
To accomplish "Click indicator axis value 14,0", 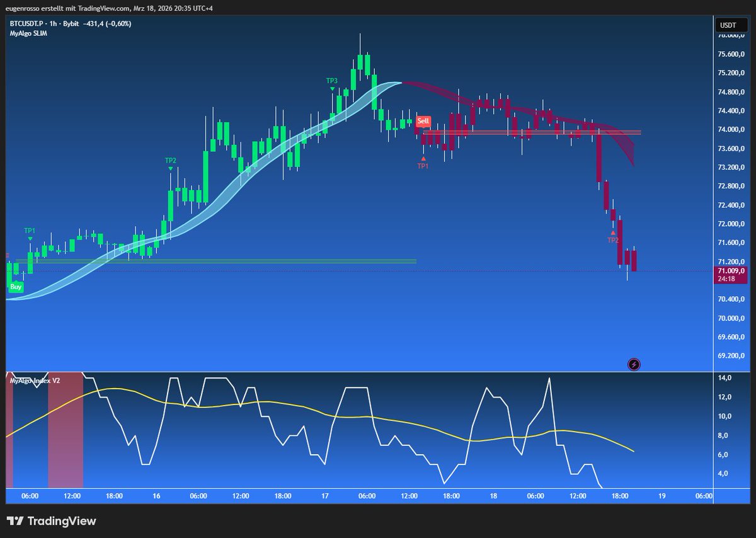I will [724, 378].
